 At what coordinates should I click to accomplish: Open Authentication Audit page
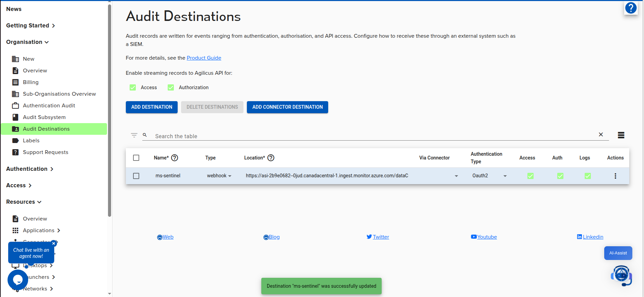click(49, 106)
